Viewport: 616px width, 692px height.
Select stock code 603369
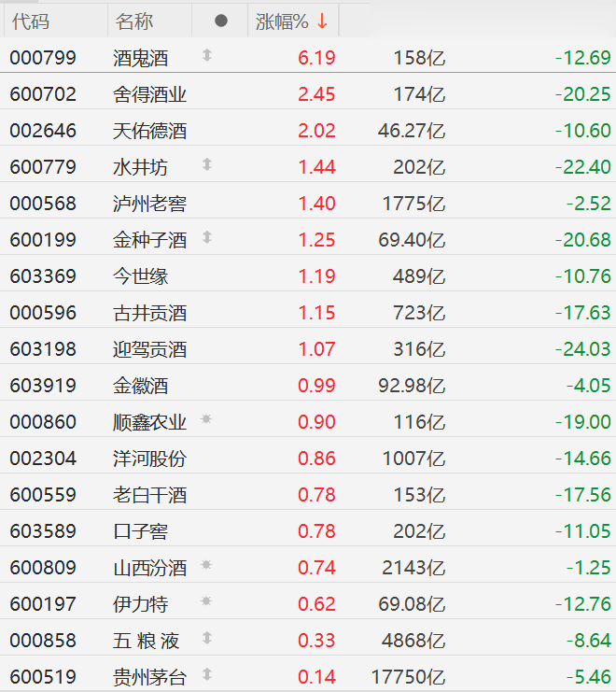[x=43, y=276]
